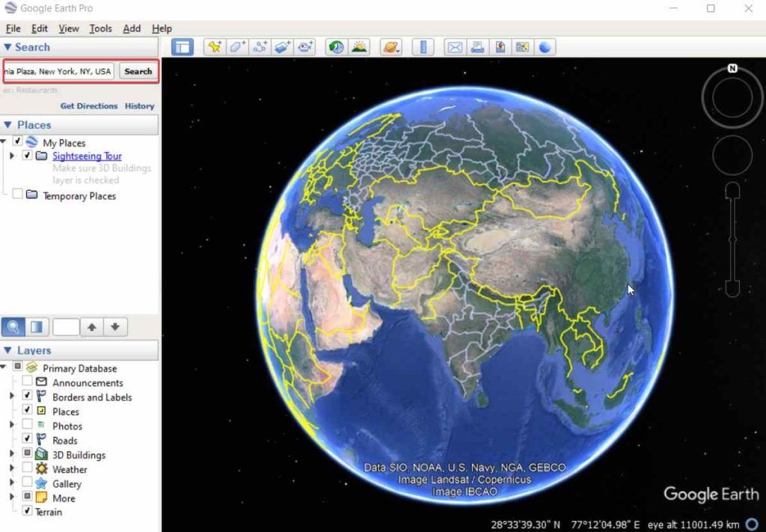Click the zoom slider on the map
Screen dimensions: 766x532
(732, 239)
